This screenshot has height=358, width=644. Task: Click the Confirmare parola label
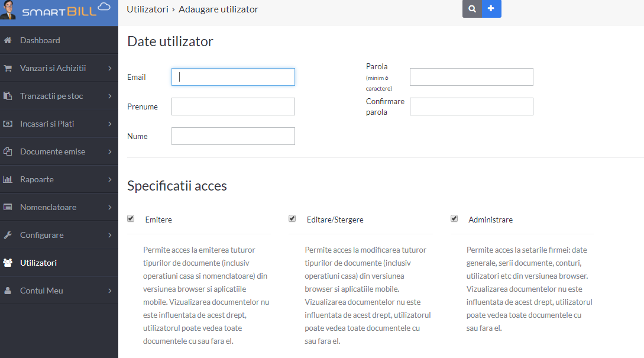(385, 107)
